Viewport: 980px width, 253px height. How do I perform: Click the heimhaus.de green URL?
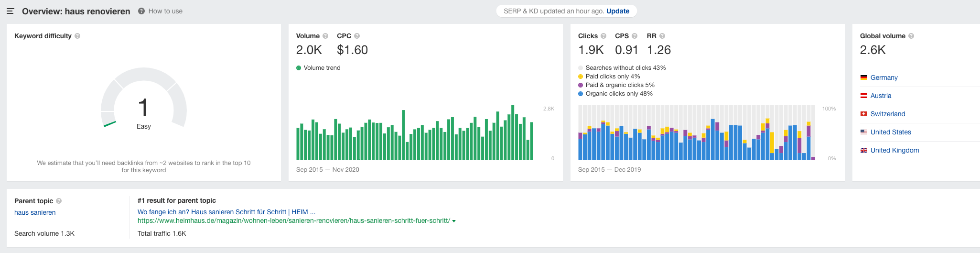(x=294, y=220)
